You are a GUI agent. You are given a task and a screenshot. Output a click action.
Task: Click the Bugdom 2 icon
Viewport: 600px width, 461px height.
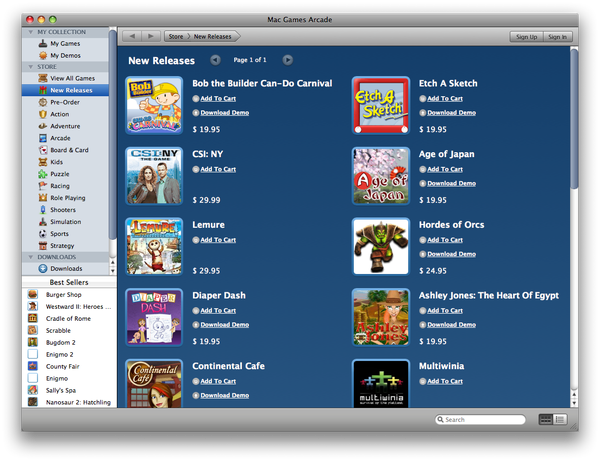tap(33, 342)
